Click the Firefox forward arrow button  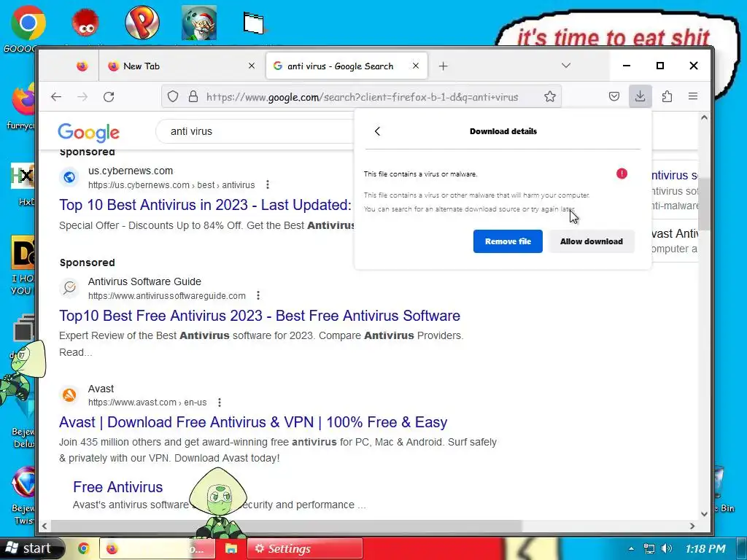pyautogui.click(x=82, y=97)
